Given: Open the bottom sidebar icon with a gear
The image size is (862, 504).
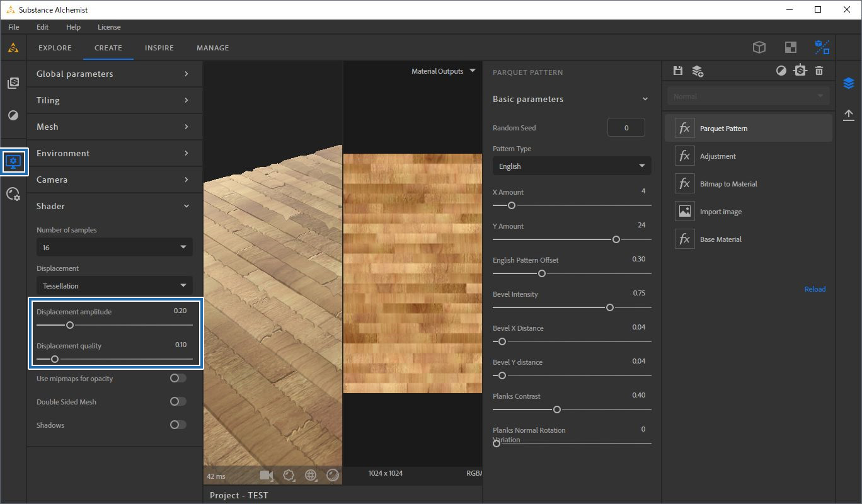Looking at the screenshot, I should coord(13,194).
